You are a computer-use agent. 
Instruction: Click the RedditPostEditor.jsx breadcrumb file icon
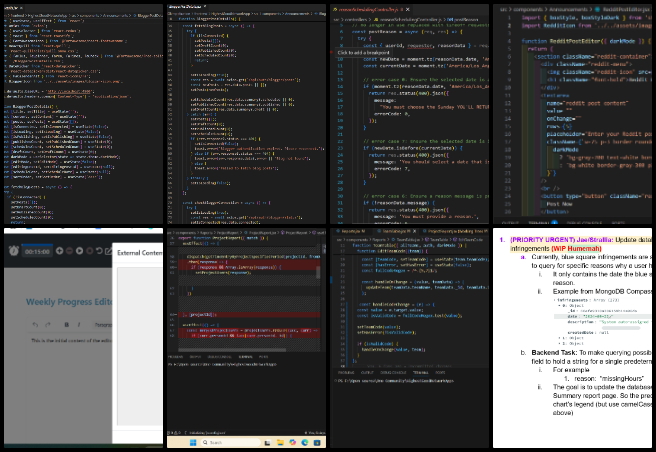596,9
